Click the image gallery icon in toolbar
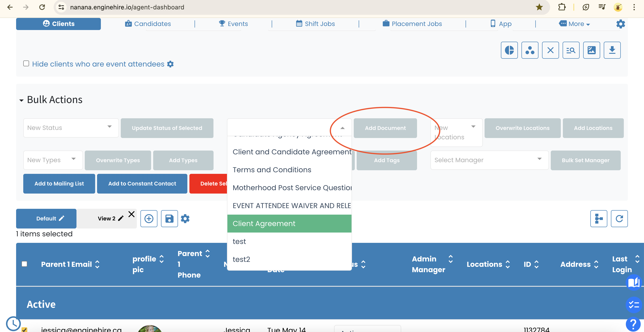Viewport: 644px width, 332px height. 591,50
